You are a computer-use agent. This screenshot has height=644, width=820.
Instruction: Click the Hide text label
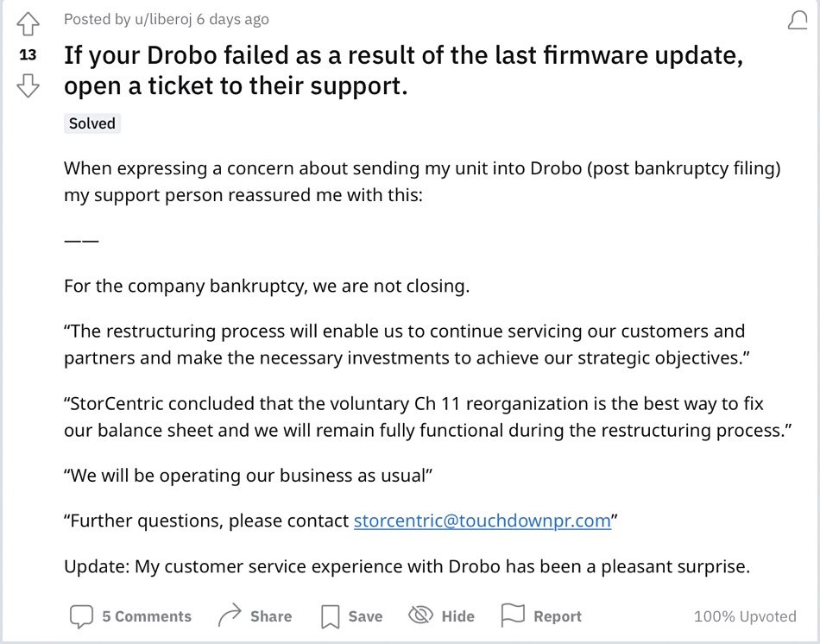458,616
